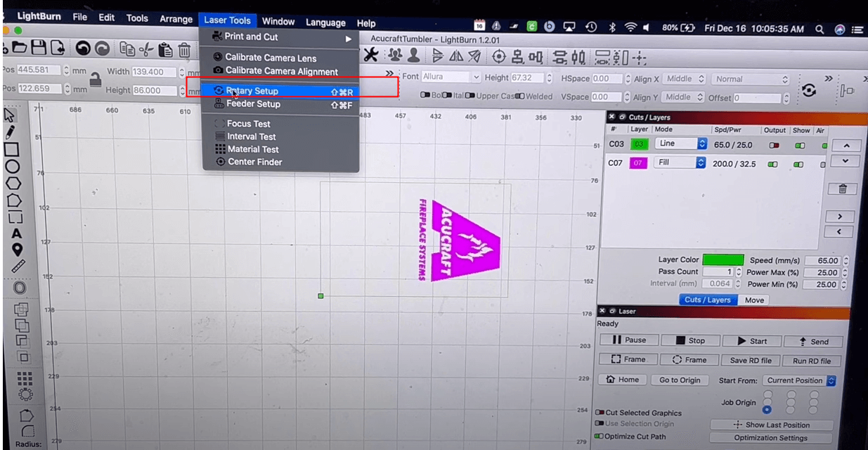The image size is (868, 450).
Task: Choose Feeder Setup from the menu
Action: pyautogui.click(x=280, y=104)
